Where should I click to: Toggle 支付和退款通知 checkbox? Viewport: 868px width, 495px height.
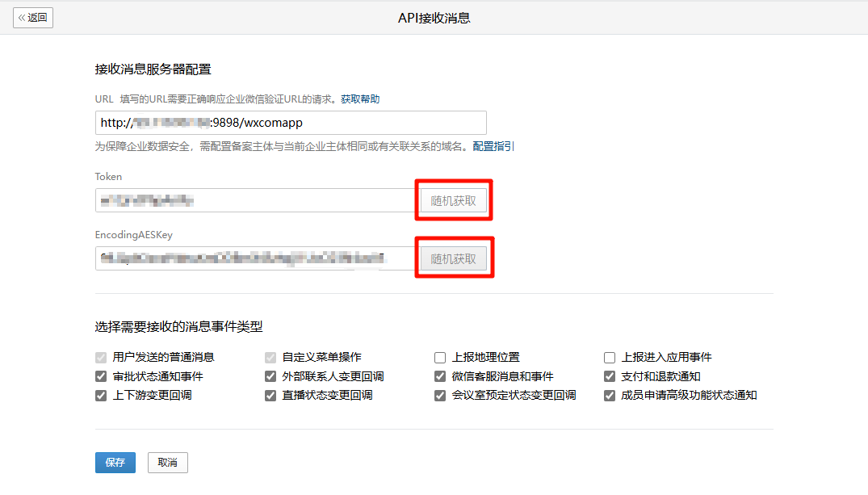tap(610, 376)
